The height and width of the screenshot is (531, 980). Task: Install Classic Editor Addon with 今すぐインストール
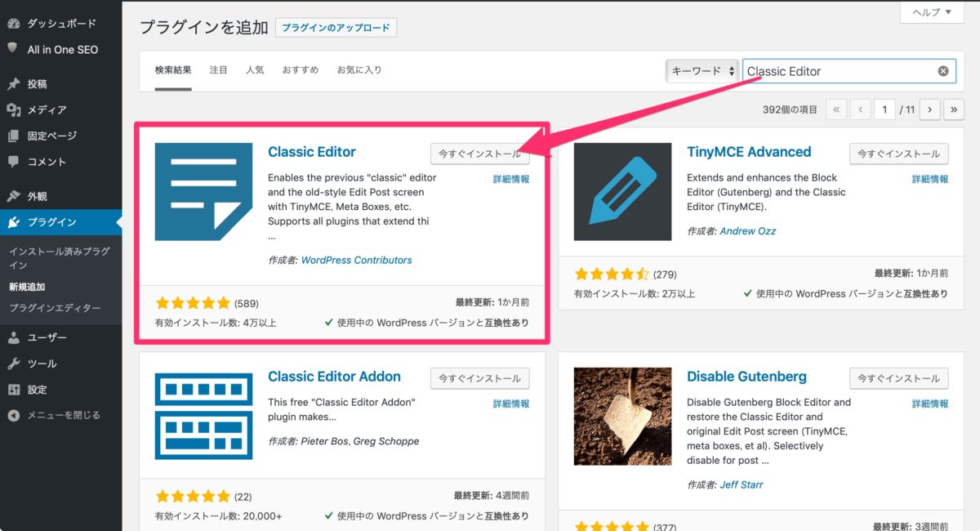[x=480, y=378]
